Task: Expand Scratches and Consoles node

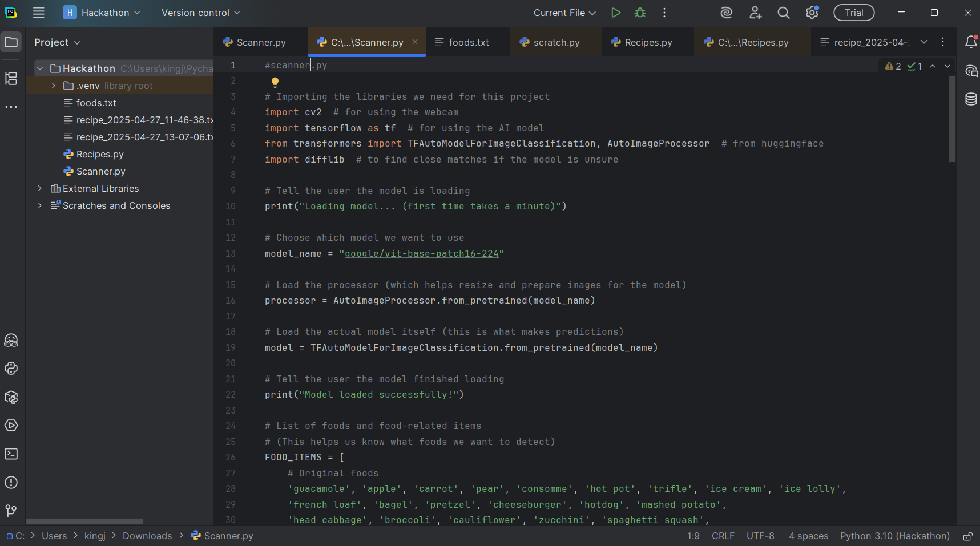Action: point(39,205)
